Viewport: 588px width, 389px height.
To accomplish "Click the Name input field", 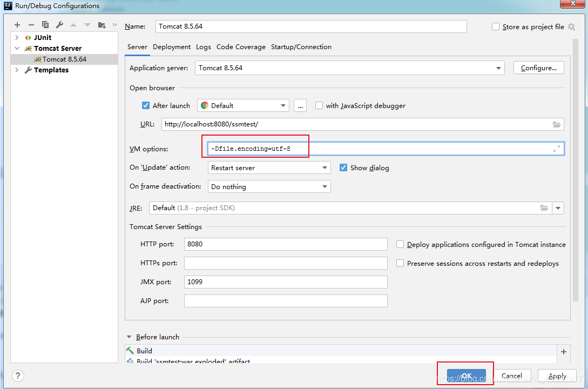I will pyautogui.click(x=311, y=26).
